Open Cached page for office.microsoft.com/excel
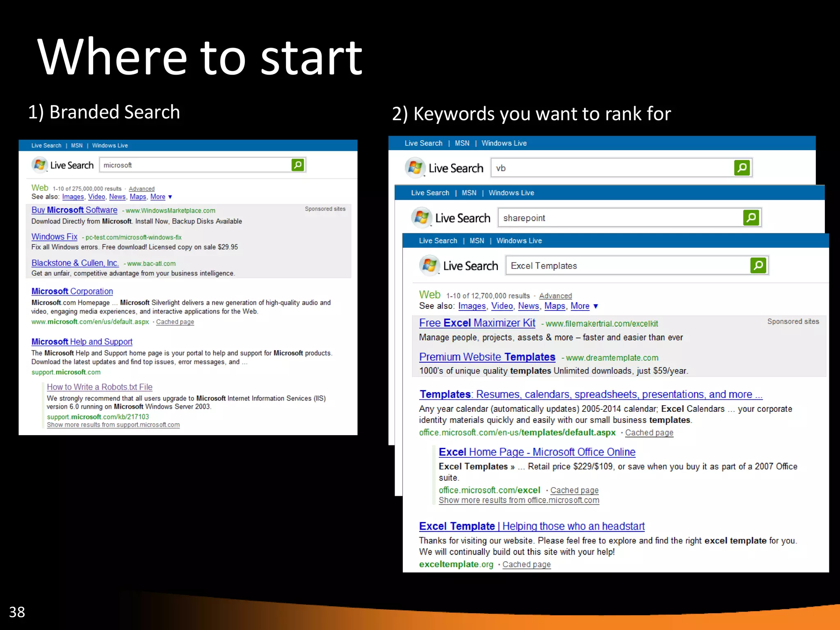 click(574, 490)
